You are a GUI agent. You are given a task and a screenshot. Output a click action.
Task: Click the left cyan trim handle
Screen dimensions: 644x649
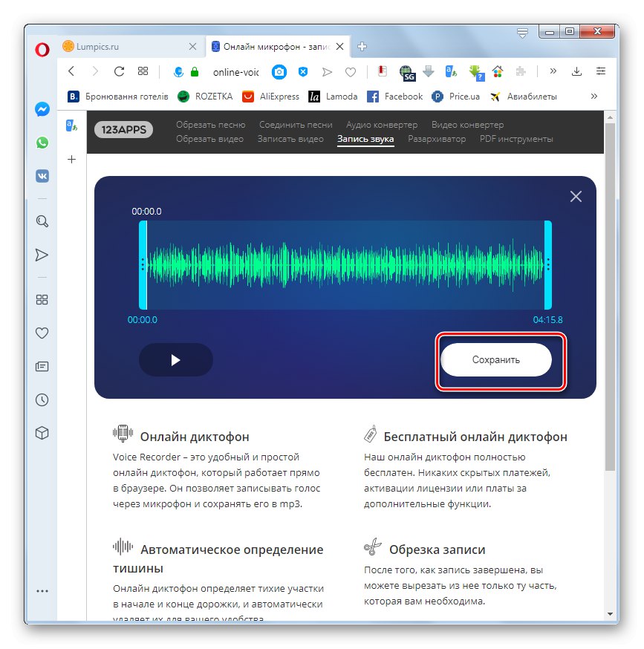click(x=143, y=265)
